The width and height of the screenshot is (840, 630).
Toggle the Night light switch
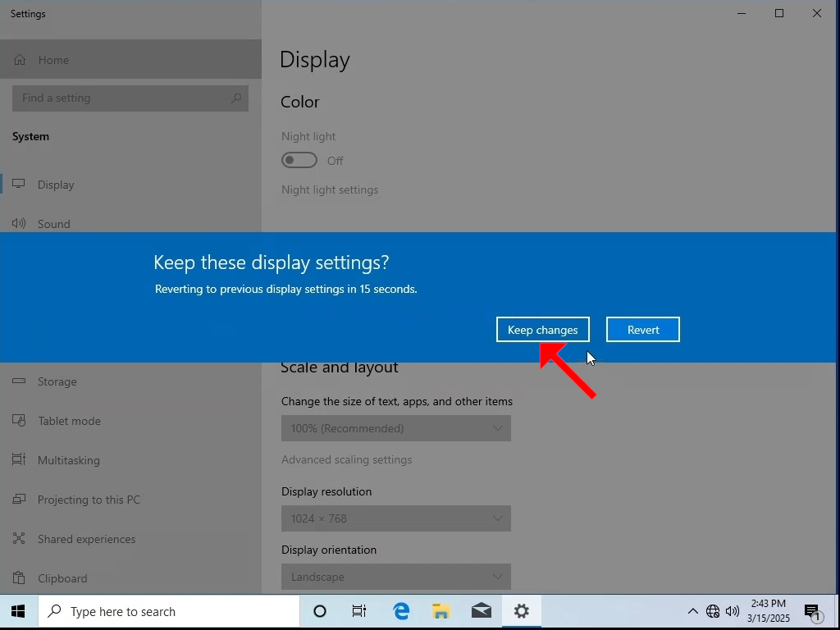click(x=299, y=160)
